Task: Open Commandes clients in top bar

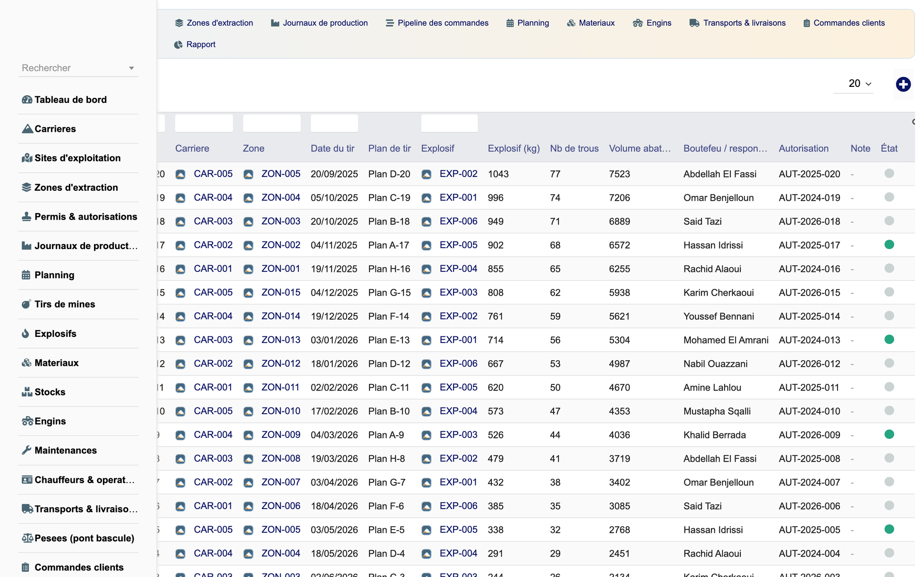Action: pyautogui.click(x=844, y=23)
